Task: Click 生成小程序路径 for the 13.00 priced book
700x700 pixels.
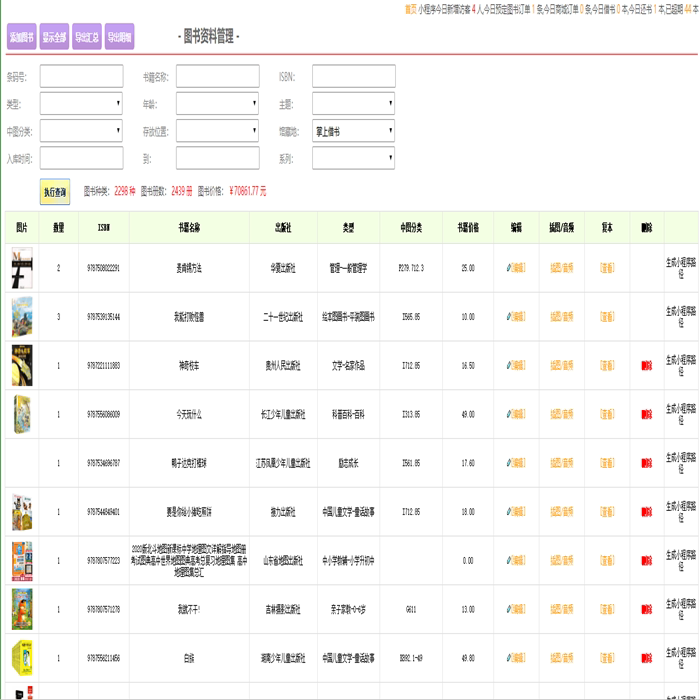Action: (681, 609)
